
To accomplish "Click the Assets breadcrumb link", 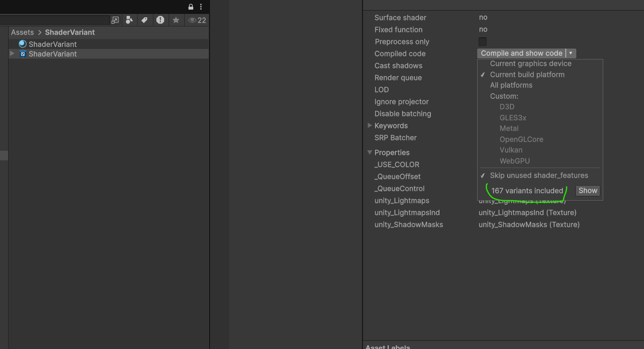I will point(23,32).
